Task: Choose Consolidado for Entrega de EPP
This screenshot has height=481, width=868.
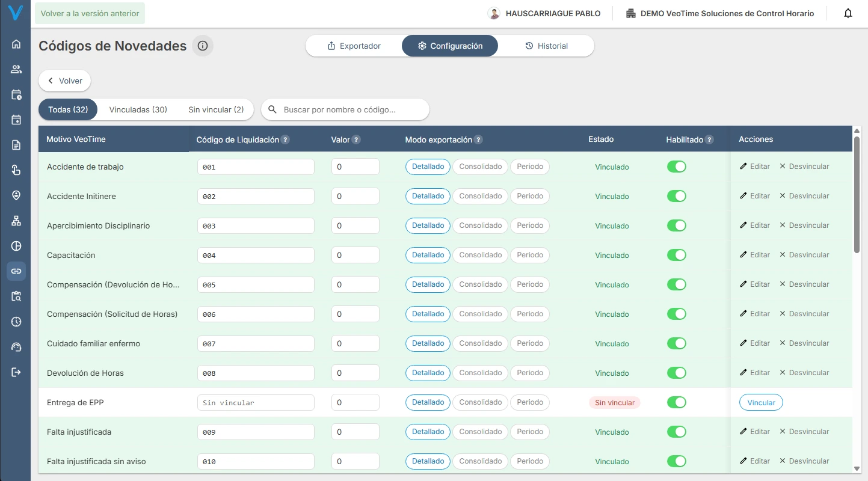Action: [x=480, y=402]
